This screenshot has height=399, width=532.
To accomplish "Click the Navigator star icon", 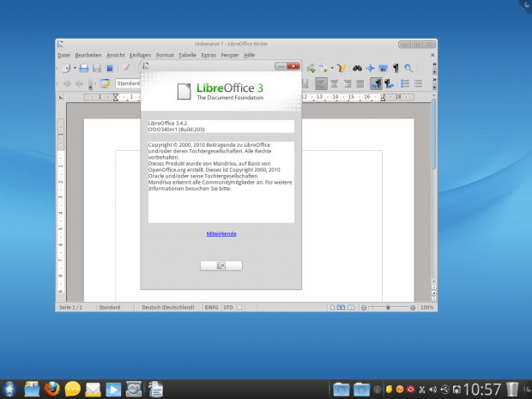I will coord(370,68).
